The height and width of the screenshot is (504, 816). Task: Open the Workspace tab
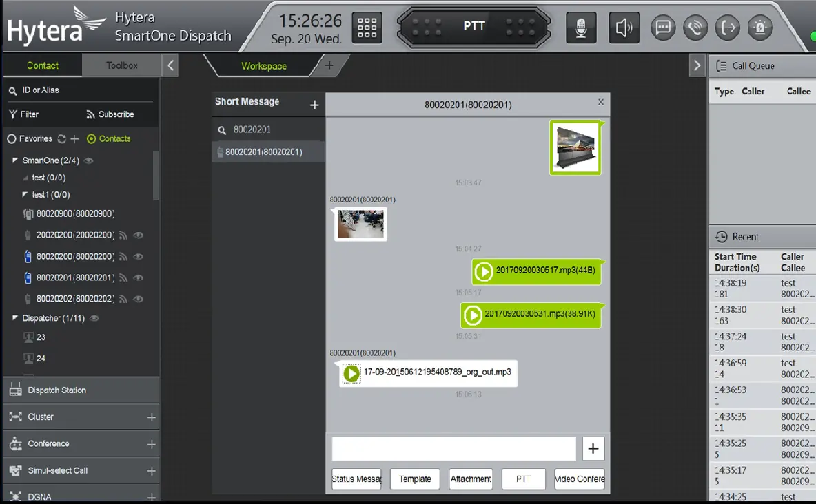coord(263,66)
